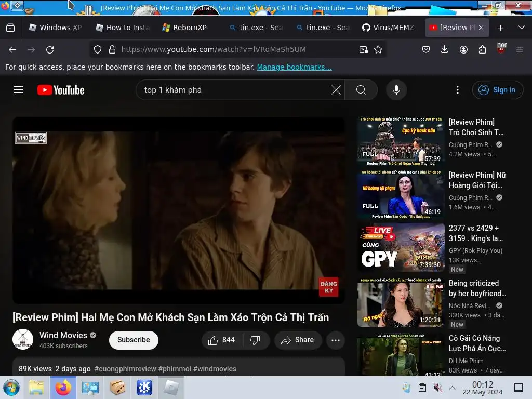Open Being criticized by her boyfriend thumbnail

pyautogui.click(x=401, y=302)
